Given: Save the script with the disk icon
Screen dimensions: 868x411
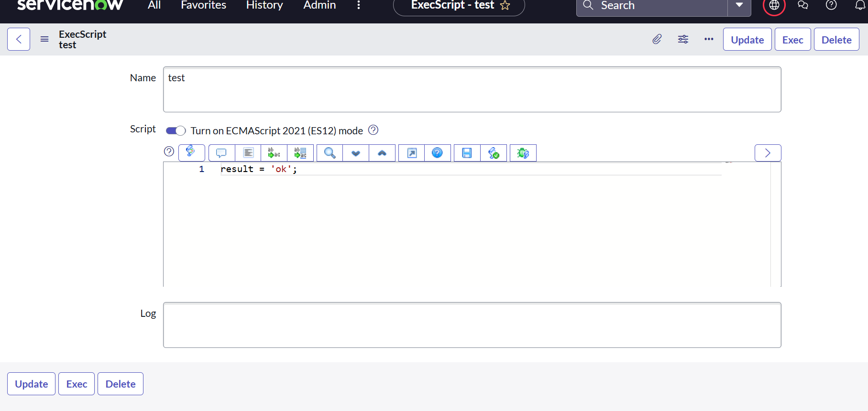Looking at the screenshot, I should point(467,153).
